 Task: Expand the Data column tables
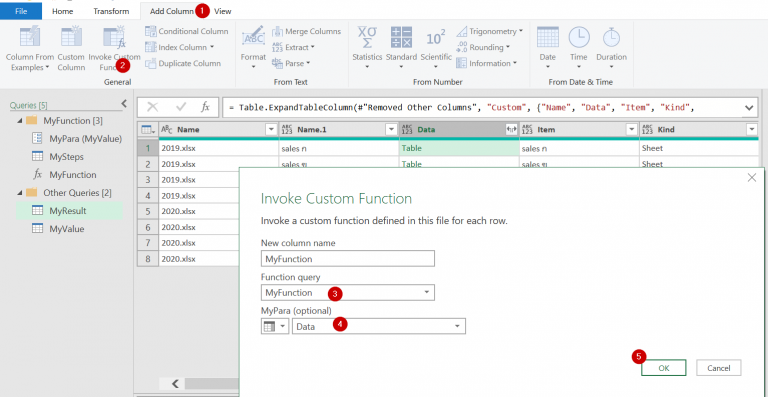click(512, 130)
